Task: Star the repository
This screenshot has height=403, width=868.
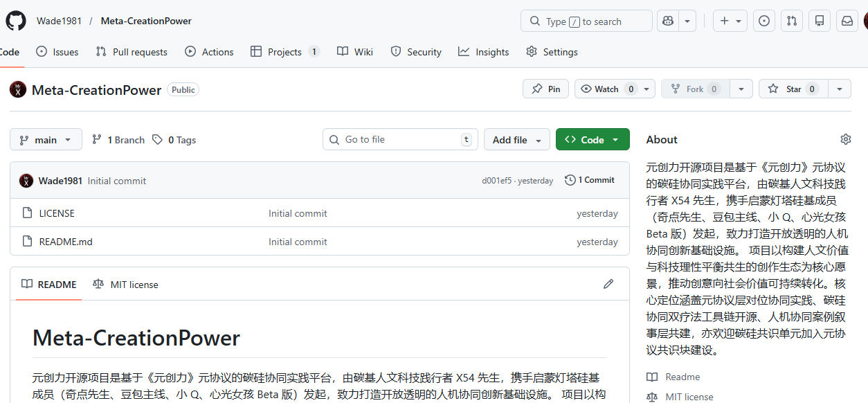Action: (x=793, y=89)
